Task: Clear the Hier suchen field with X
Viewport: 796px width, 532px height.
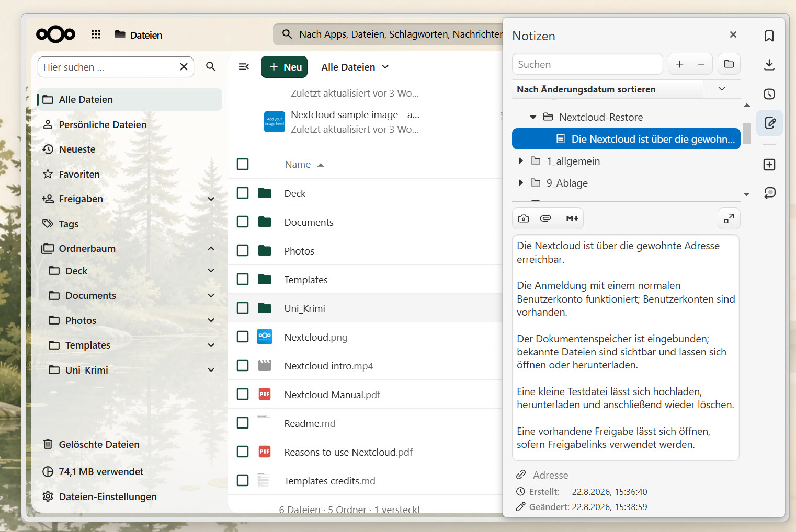Action: pyautogui.click(x=184, y=67)
